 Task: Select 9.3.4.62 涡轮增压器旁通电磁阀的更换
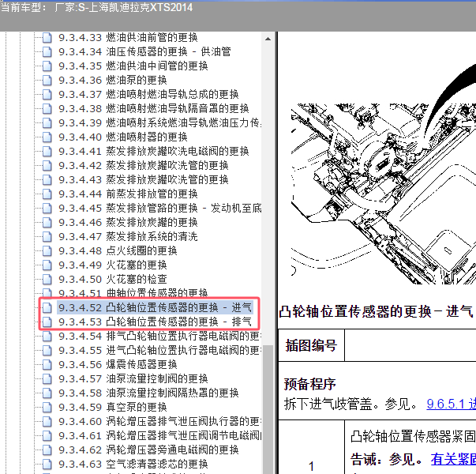[x=148, y=450]
